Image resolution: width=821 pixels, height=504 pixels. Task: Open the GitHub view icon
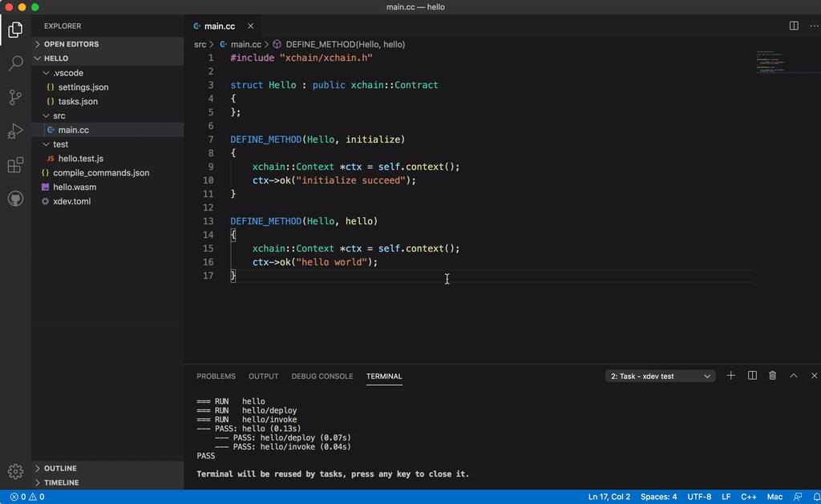coord(15,199)
